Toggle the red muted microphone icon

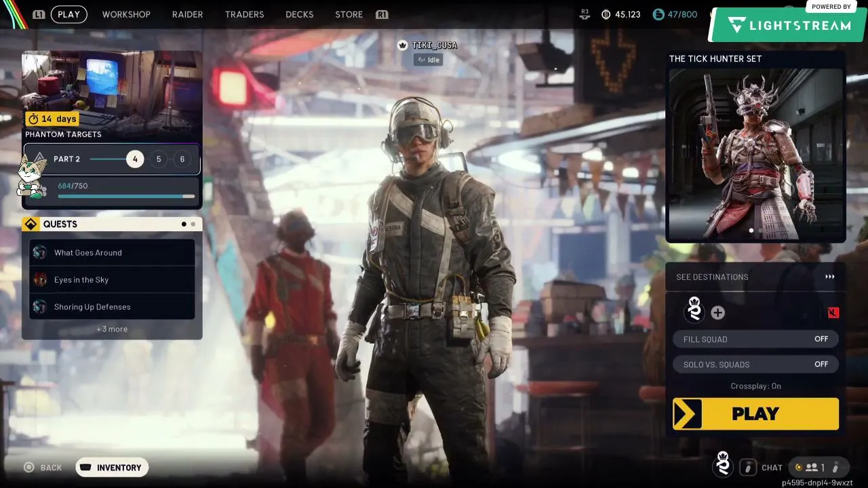833,312
